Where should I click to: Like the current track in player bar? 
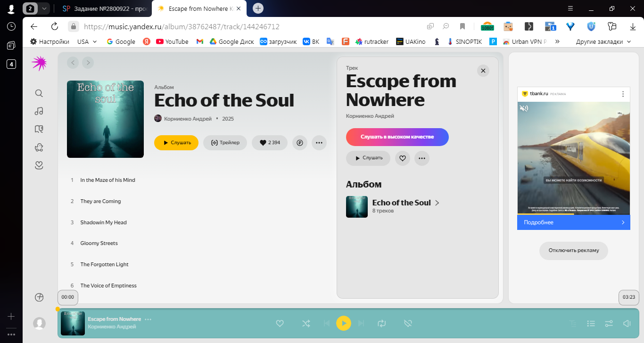click(x=280, y=324)
